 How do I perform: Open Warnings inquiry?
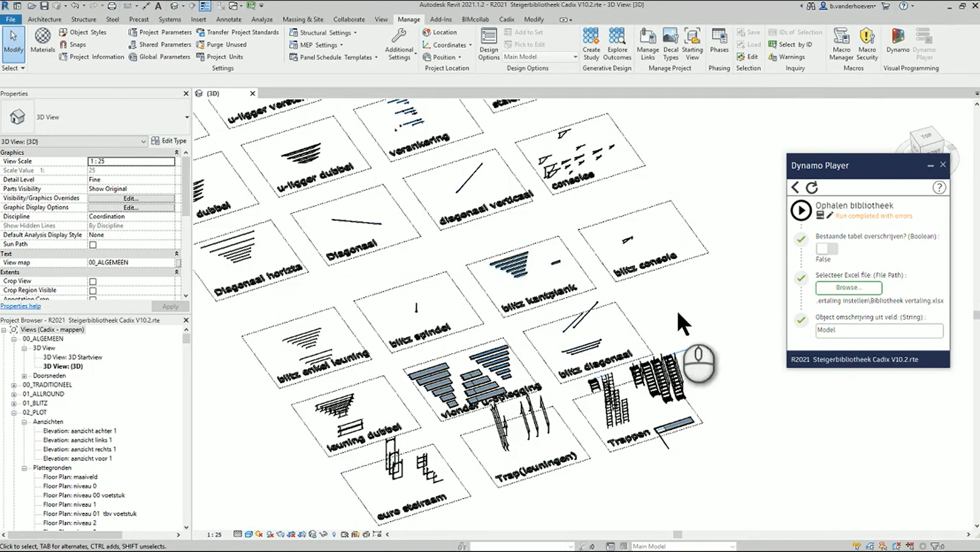[x=786, y=57]
